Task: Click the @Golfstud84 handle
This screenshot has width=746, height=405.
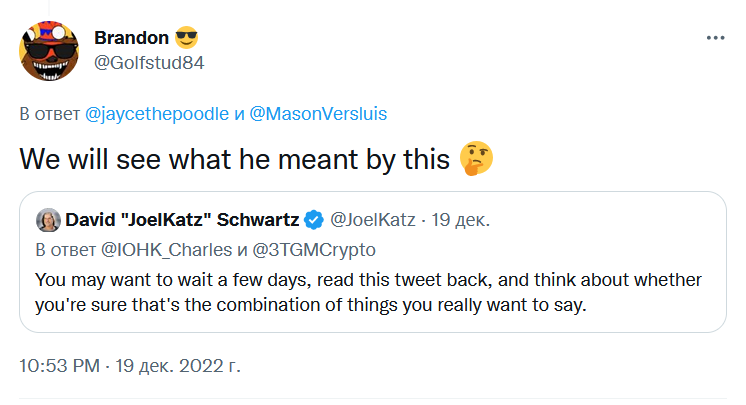Action: coord(150,62)
